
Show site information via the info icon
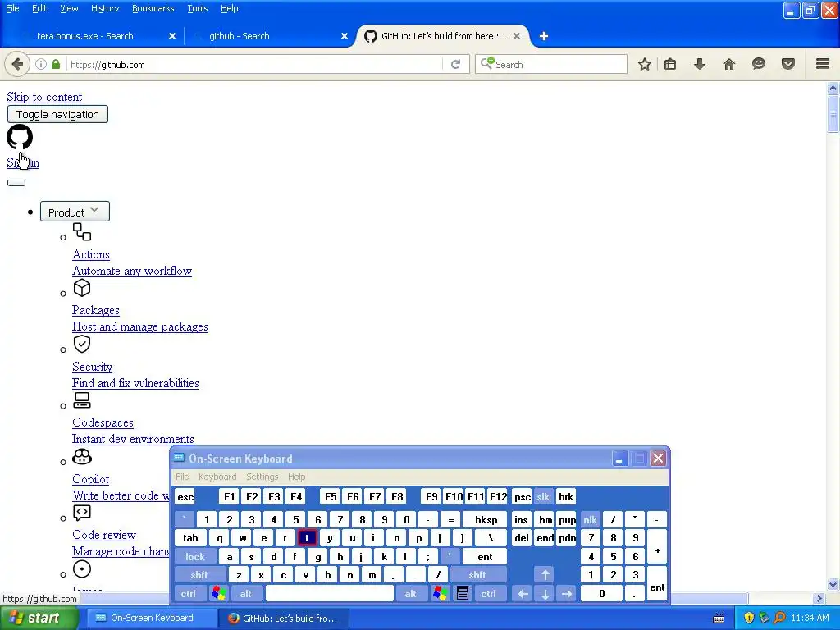[x=41, y=64]
